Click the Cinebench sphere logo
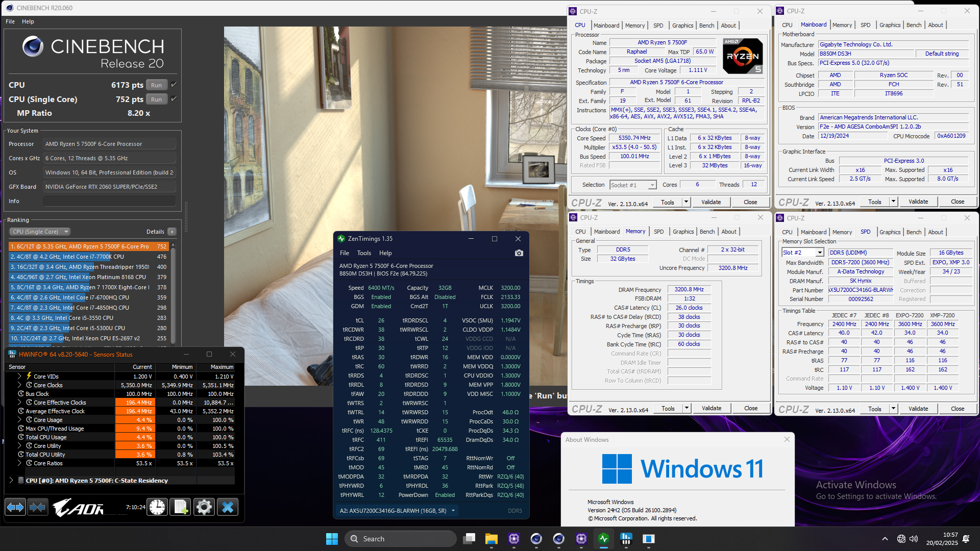This screenshot has height=551, width=980. [33, 46]
